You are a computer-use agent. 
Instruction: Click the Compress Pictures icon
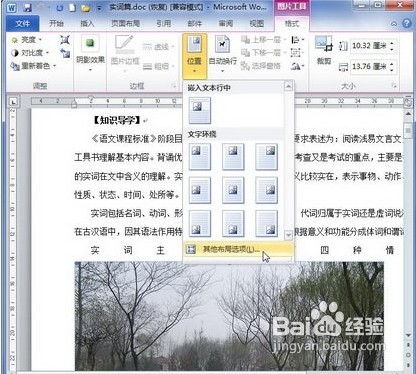pyautogui.click(x=65, y=40)
